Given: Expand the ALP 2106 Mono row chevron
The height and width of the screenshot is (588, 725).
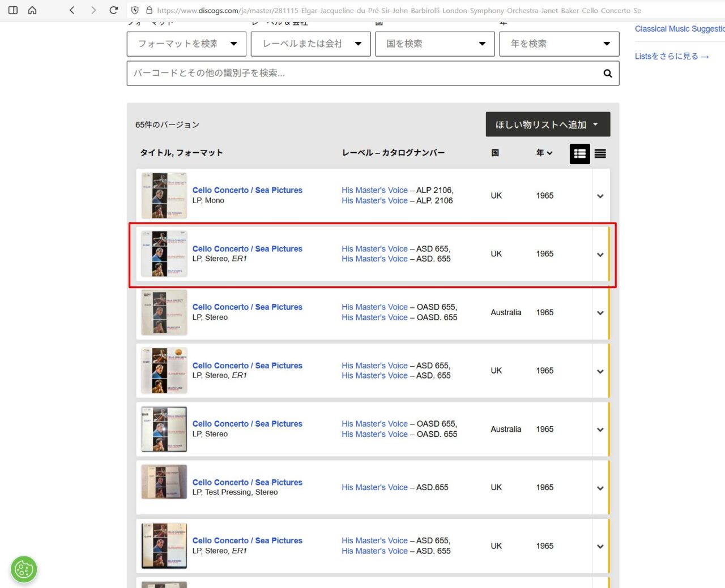Looking at the screenshot, I should tap(600, 196).
